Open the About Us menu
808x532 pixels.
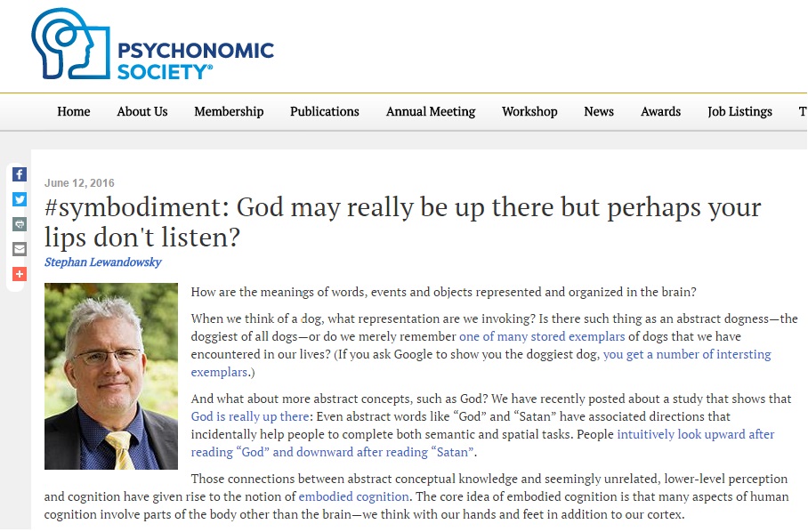tap(142, 112)
